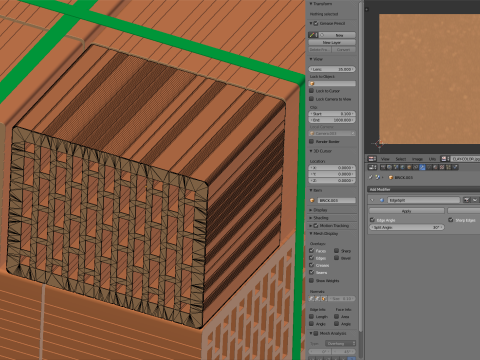Expand the Display panel
480x360 pixels.
311,210
